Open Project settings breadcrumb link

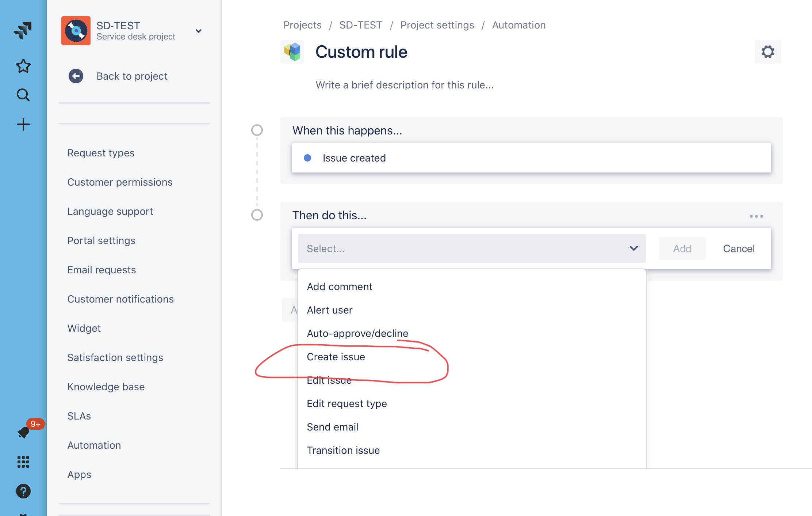pos(437,25)
